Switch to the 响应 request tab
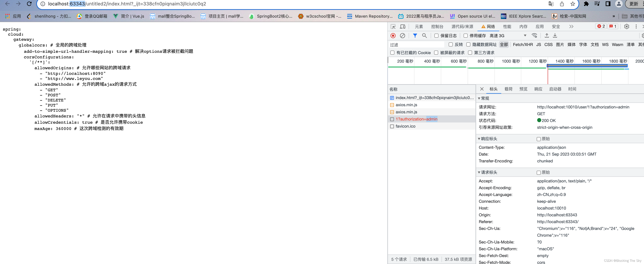 [x=538, y=89]
